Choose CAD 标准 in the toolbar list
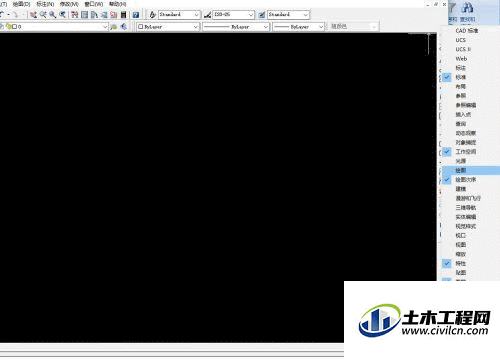 pos(471,31)
